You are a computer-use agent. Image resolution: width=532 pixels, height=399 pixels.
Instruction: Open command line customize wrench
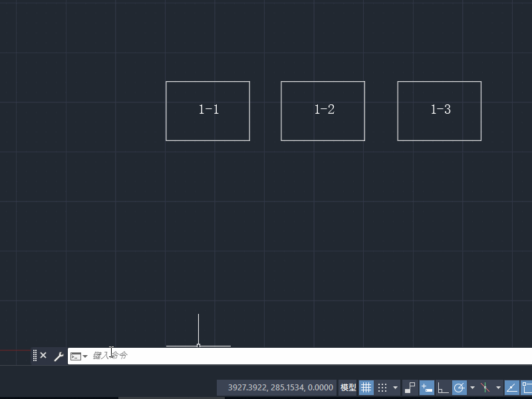[x=59, y=356]
